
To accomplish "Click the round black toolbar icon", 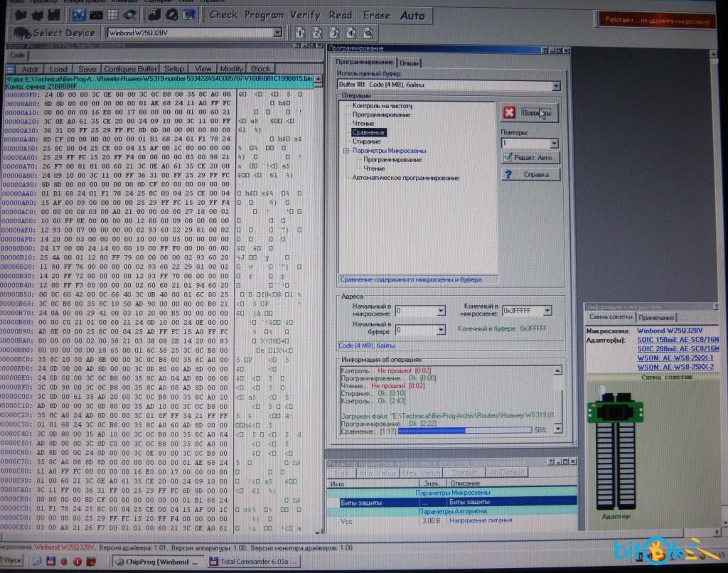I will click(x=172, y=15).
